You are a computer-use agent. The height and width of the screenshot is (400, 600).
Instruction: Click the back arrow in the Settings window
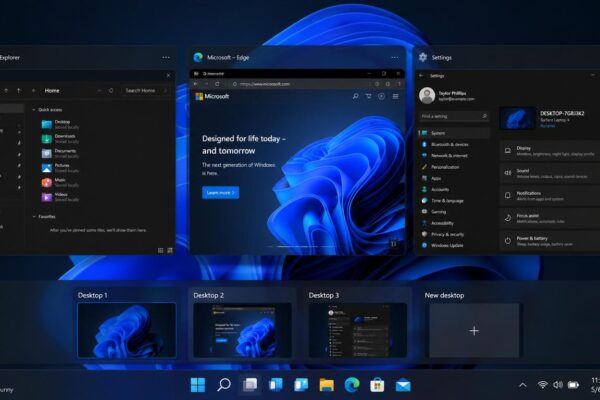point(421,76)
